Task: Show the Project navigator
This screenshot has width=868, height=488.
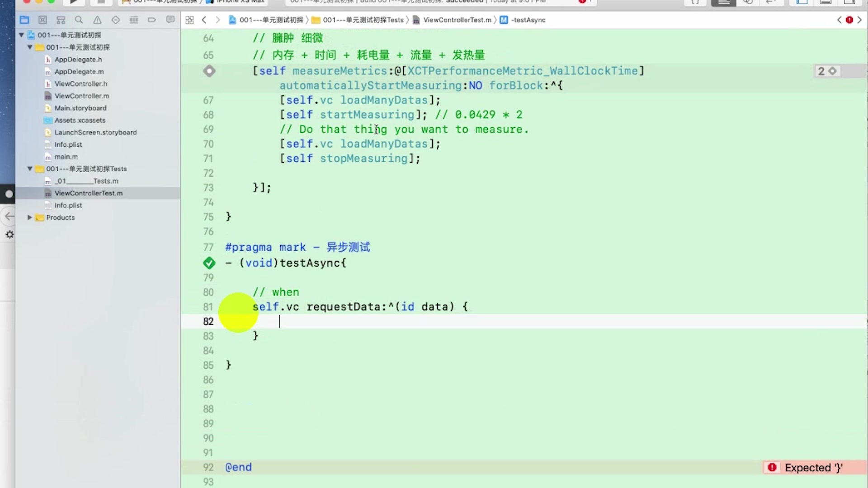Action: click(x=24, y=20)
